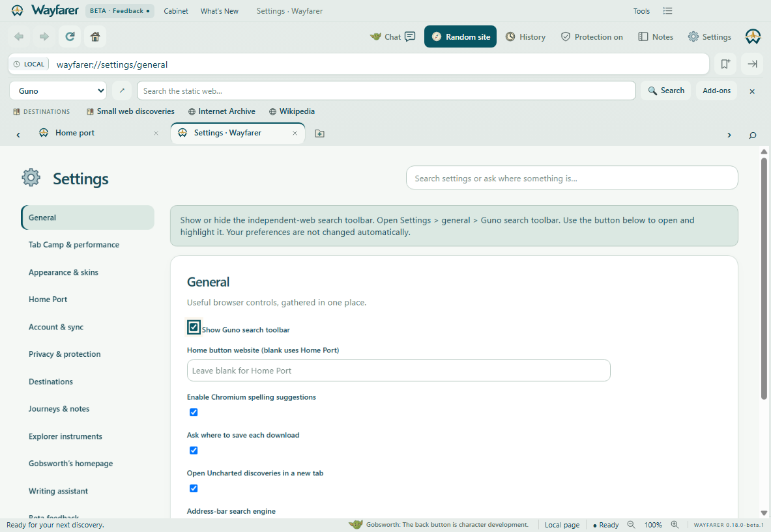The height and width of the screenshot is (532, 771).
Task: Open the Add-ons button
Action: (x=716, y=91)
